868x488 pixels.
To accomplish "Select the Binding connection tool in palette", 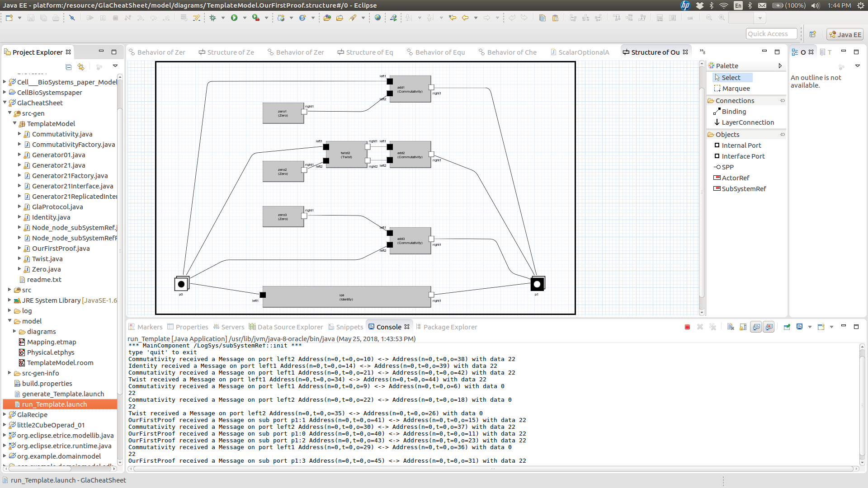I will point(733,112).
